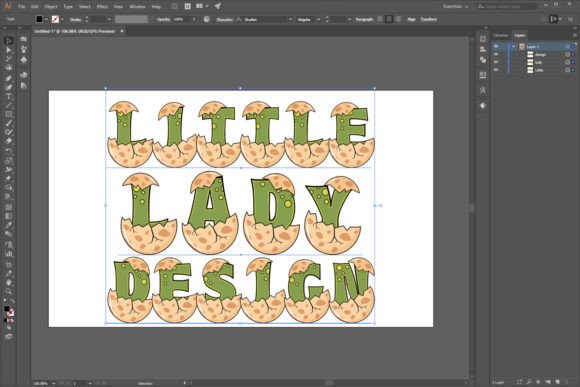Toggle visibility of Layer 1

point(496,47)
